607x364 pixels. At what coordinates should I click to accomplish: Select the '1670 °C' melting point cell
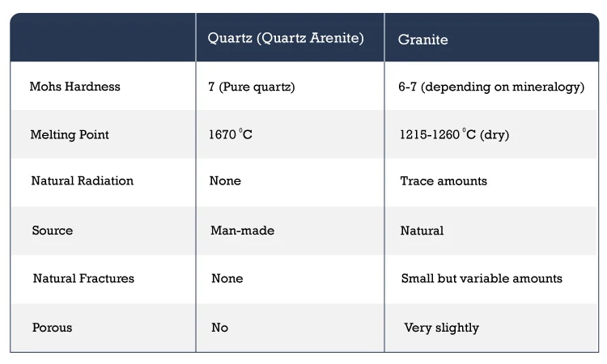231,134
